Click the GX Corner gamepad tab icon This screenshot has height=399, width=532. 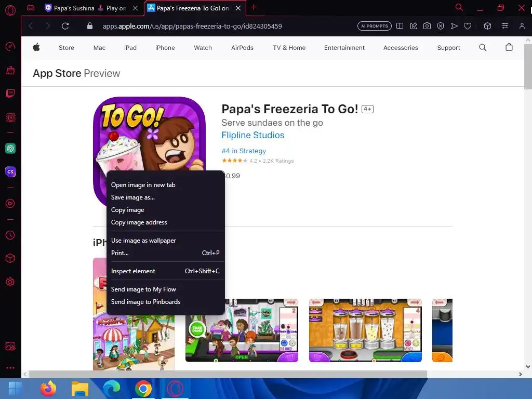pyautogui.click(x=31, y=8)
